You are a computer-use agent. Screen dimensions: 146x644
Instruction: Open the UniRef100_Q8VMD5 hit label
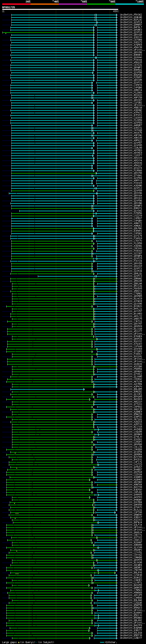coord(131,296)
